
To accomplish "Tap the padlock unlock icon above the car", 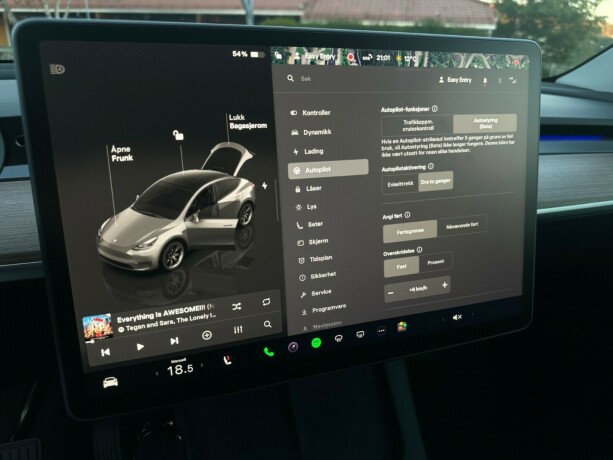I will [x=178, y=135].
